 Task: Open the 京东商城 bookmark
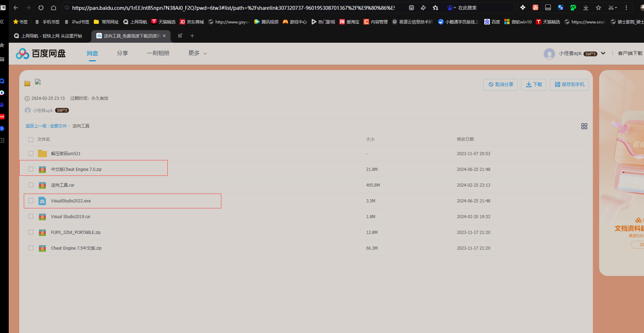(x=192, y=22)
